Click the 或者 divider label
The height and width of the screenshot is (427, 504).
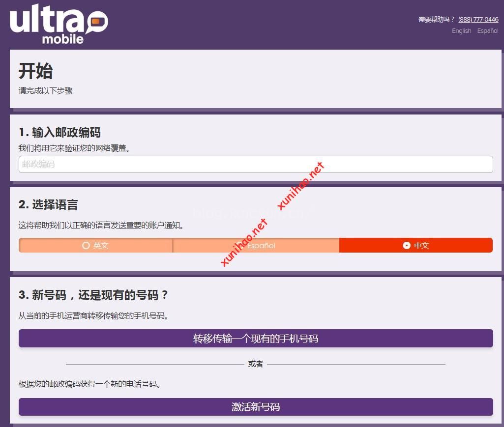[x=256, y=364]
